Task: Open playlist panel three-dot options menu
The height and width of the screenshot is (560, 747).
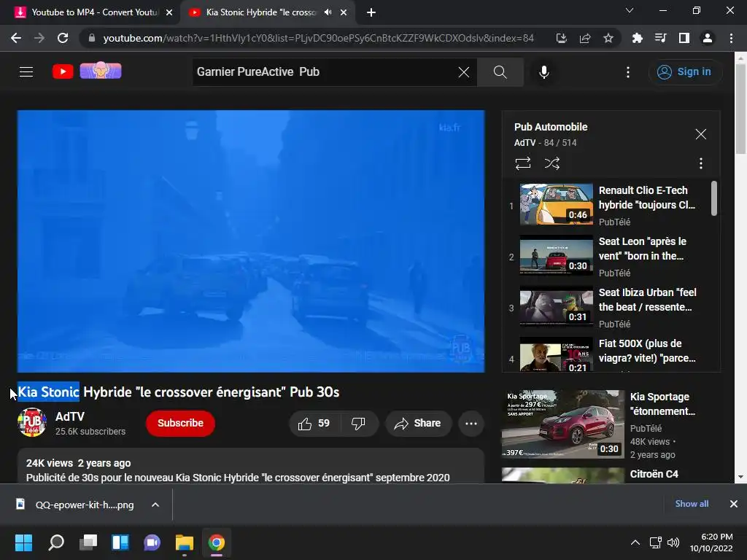Action: pos(700,164)
